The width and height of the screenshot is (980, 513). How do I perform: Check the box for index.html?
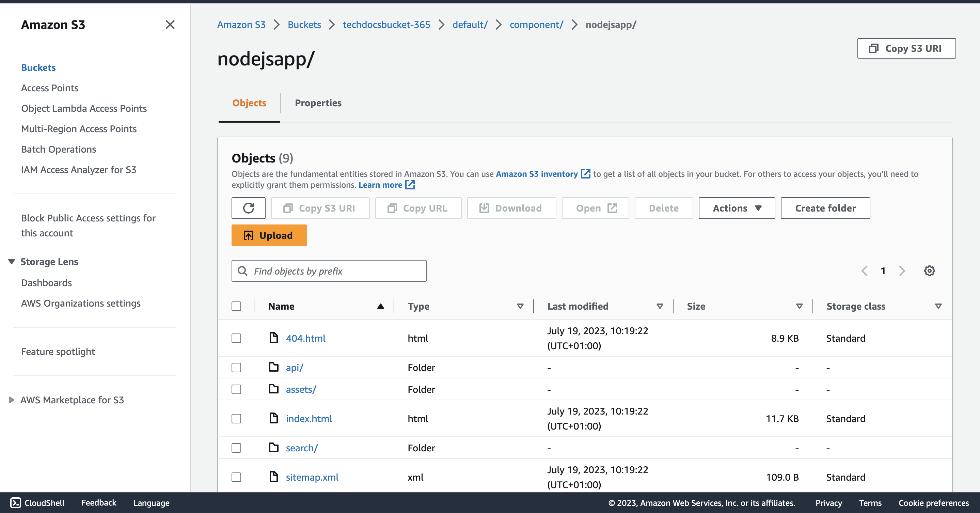point(236,419)
